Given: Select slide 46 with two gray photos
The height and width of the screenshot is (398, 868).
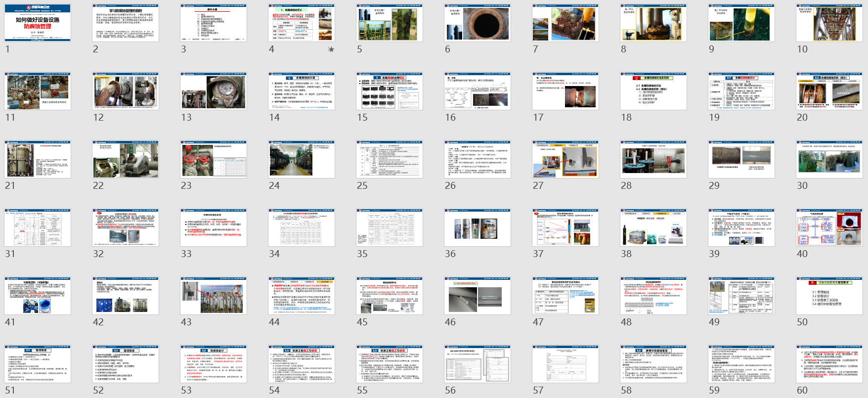Looking at the screenshot, I should (477, 296).
